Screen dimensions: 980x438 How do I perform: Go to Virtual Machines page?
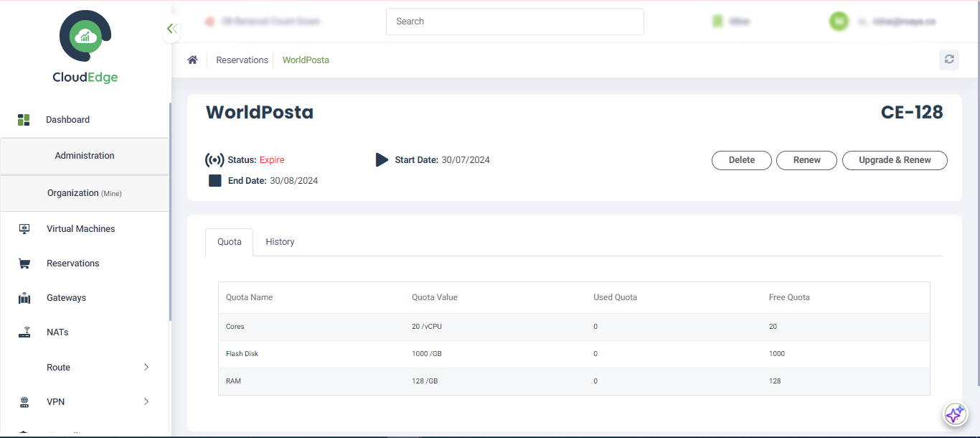81,229
